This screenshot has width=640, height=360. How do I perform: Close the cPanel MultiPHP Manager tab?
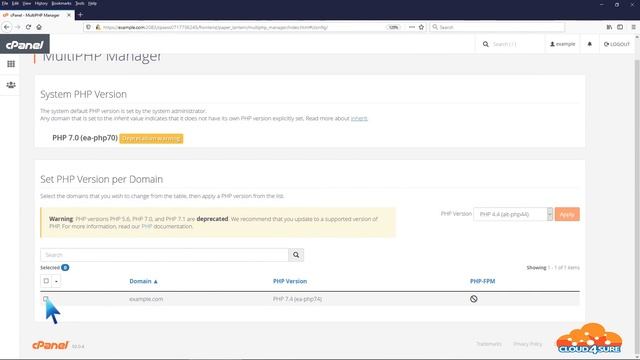69,15
